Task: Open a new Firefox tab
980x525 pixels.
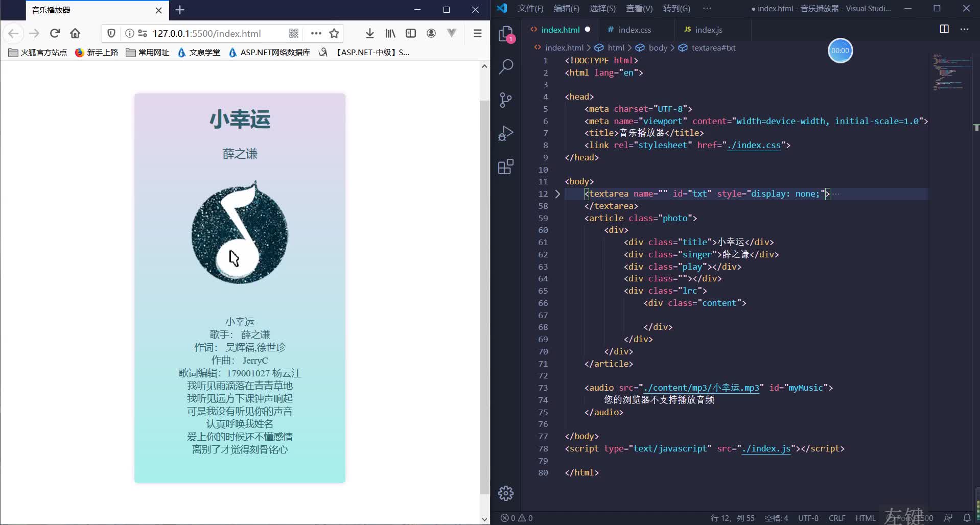Action: pos(180,10)
